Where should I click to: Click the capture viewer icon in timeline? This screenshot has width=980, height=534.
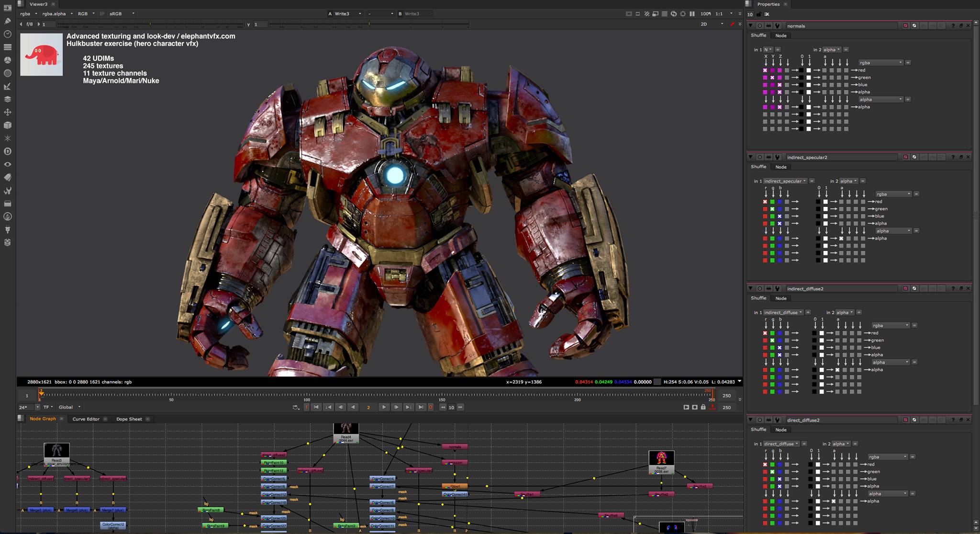(x=695, y=407)
